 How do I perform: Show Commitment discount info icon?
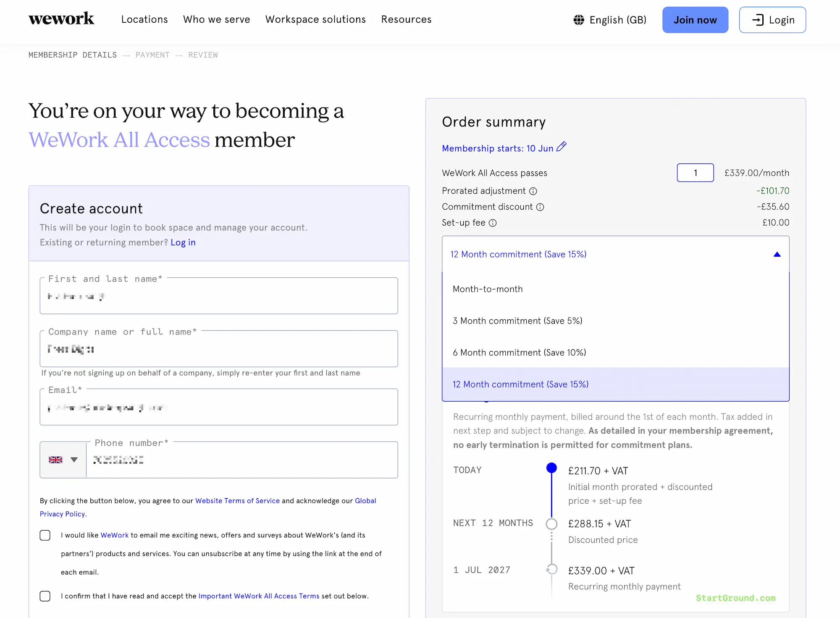coord(540,207)
